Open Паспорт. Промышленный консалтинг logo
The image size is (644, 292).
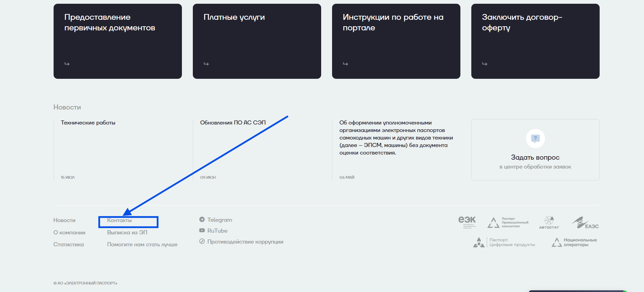[x=508, y=222]
